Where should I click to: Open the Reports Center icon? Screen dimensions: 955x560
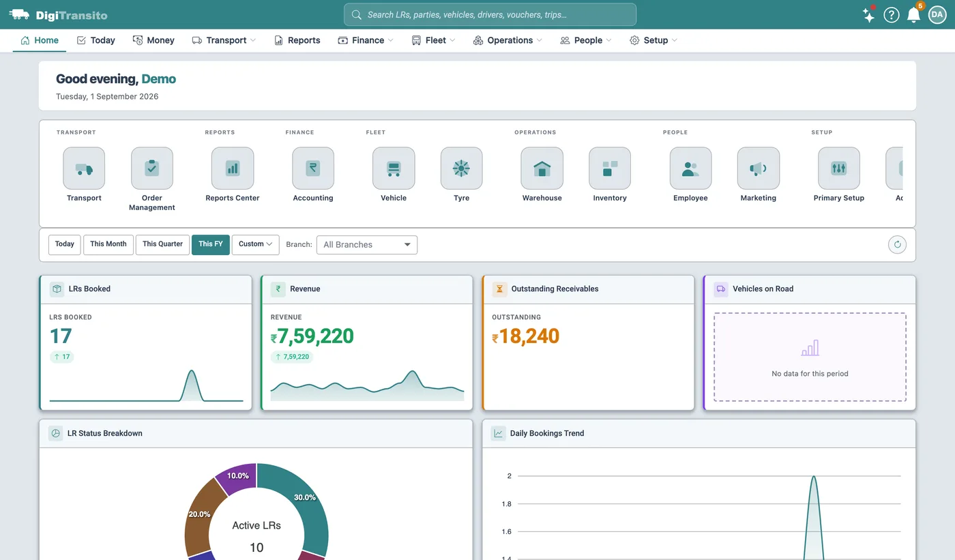[x=233, y=168]
